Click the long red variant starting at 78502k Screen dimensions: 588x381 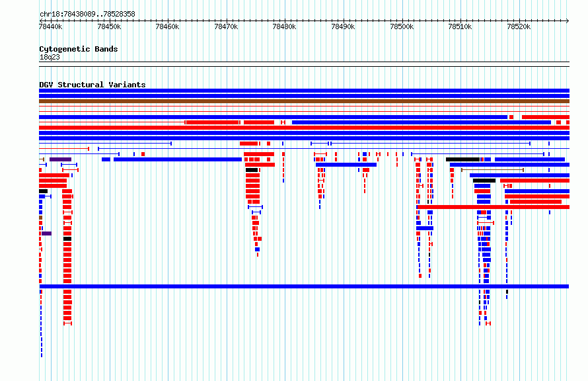pos(493,207)
